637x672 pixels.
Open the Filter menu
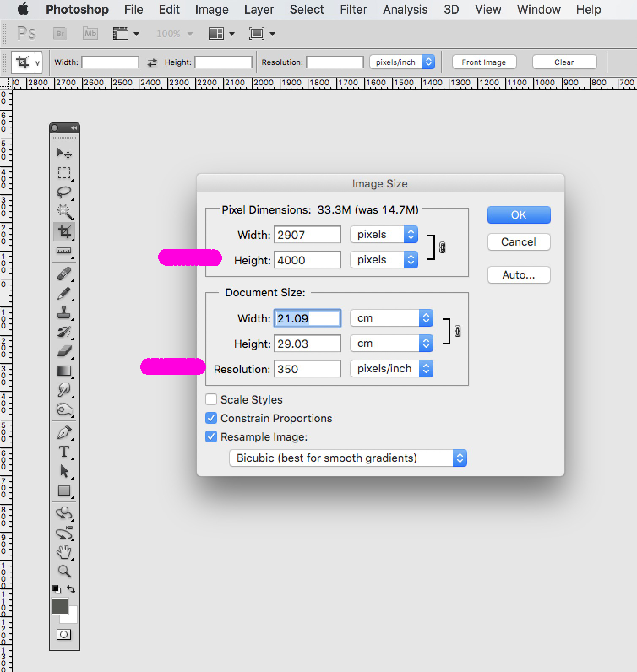[x=353, y=9]
